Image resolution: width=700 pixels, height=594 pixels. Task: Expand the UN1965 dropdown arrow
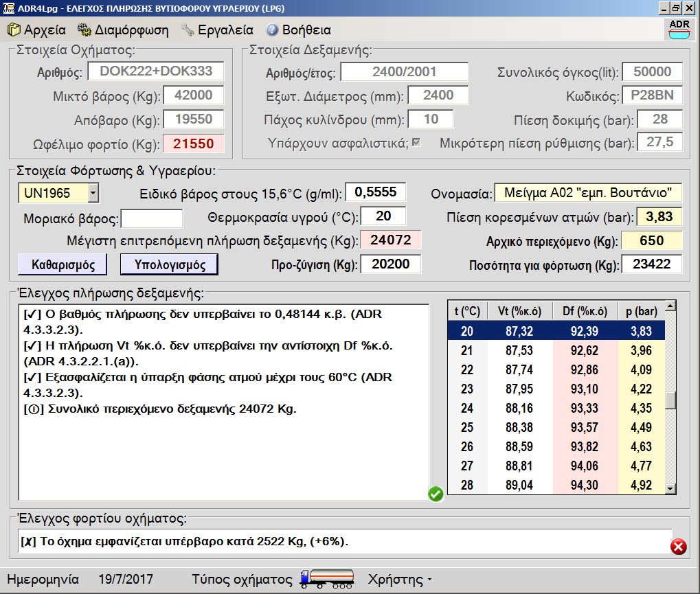click(93, 193)
